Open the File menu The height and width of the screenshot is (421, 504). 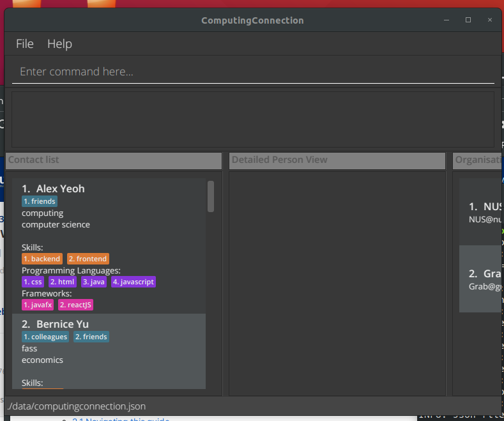(x=25, y=43)
